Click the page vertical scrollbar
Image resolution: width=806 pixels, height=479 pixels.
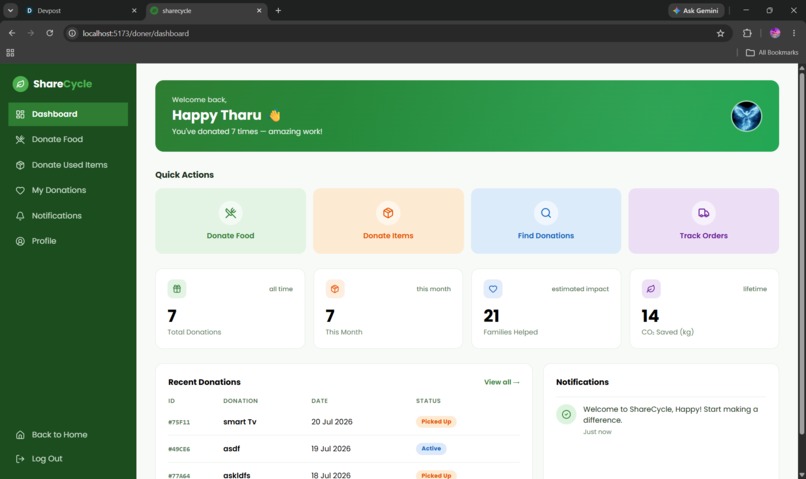click(801, 252)
